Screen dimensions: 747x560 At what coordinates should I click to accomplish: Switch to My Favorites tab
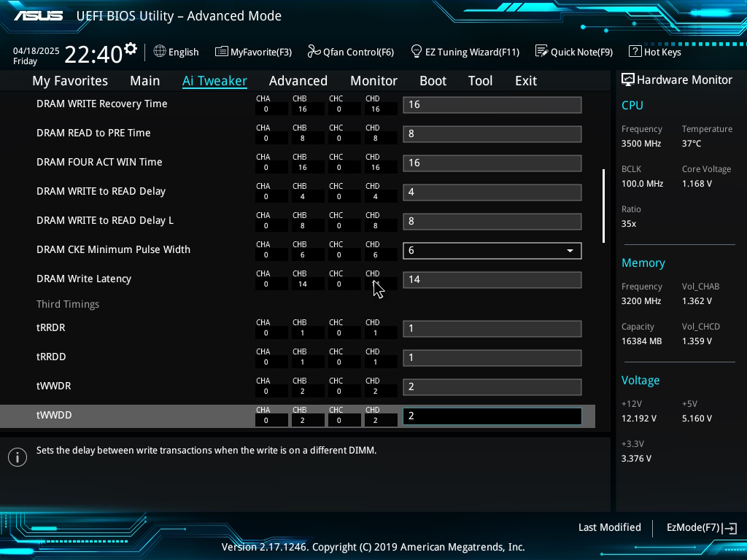coord(70,81)
